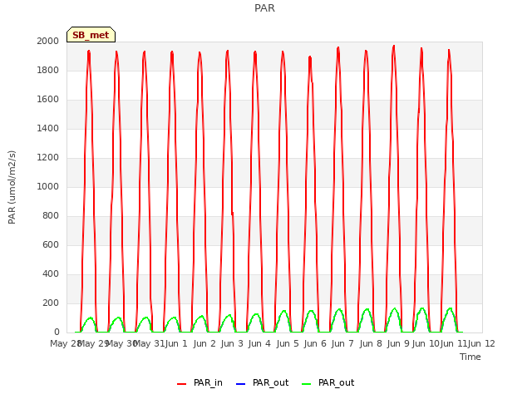Click the red PAR_in legend swatch
The height and width of the screenshot is (399, 532).
click(181, 384)
